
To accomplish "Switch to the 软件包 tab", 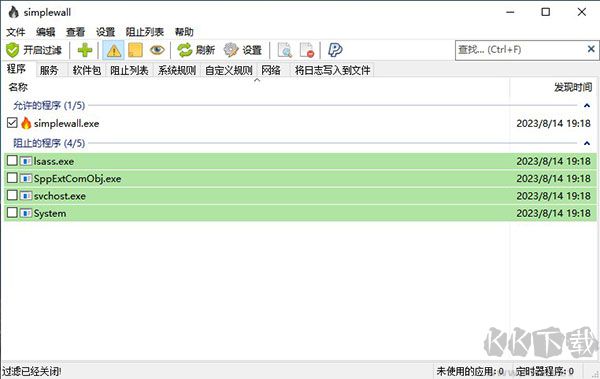I will [x=86, y=70].
